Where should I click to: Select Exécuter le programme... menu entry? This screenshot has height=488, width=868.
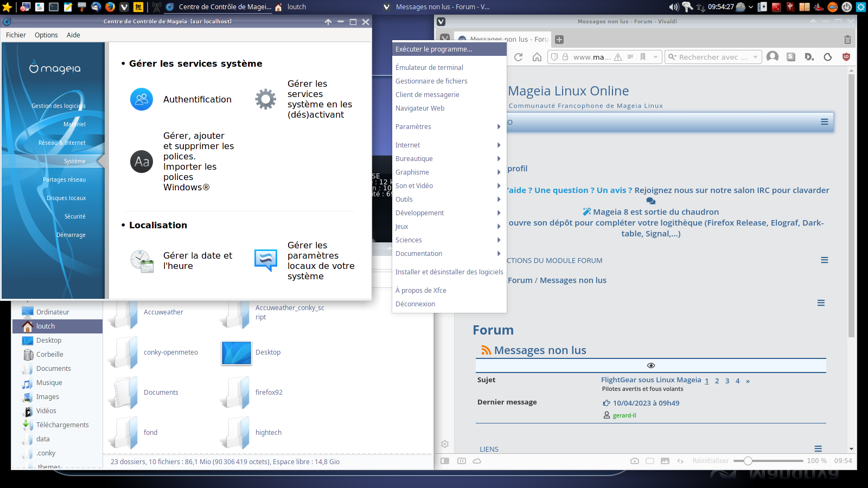449,49
